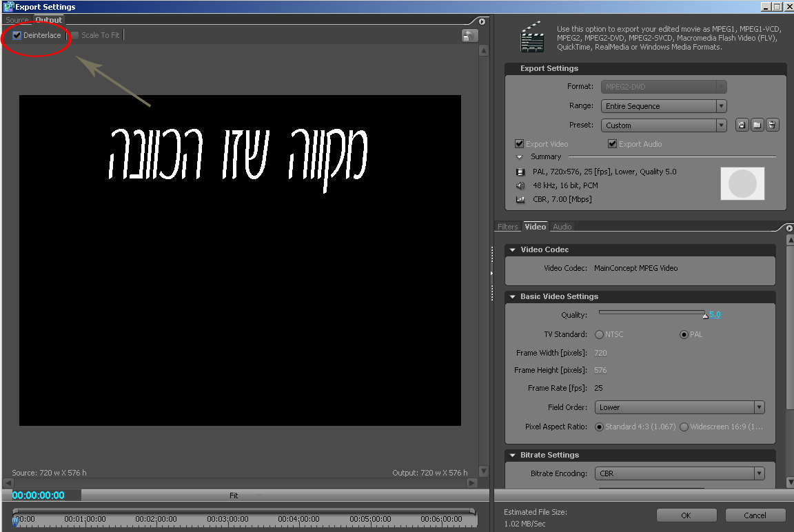Click the Import Preset folder icon
This screenshot has width=794, height=532.
(757, 125)
